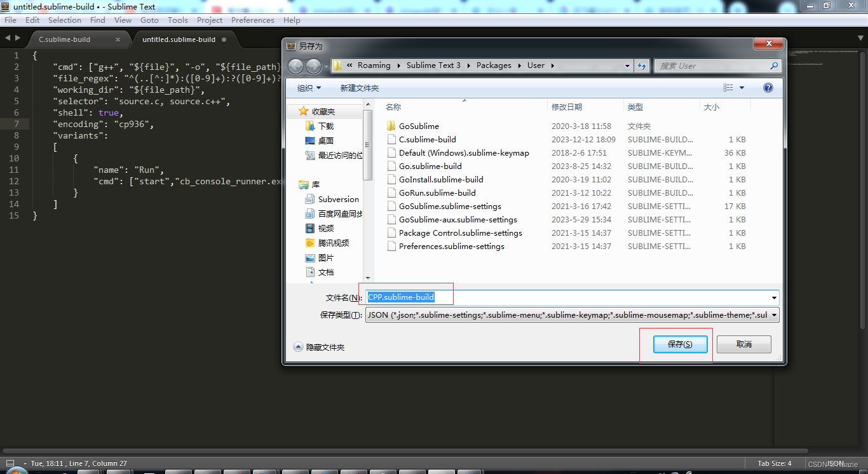The height and width of the screenshot is (474, 868).
Task: Select GoSublime-aux.sublime-settings file
Action: click(x=458, y=219)
